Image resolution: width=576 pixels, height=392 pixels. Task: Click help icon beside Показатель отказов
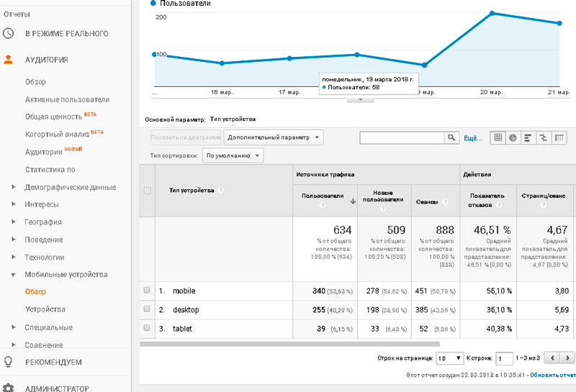(499, 205)
